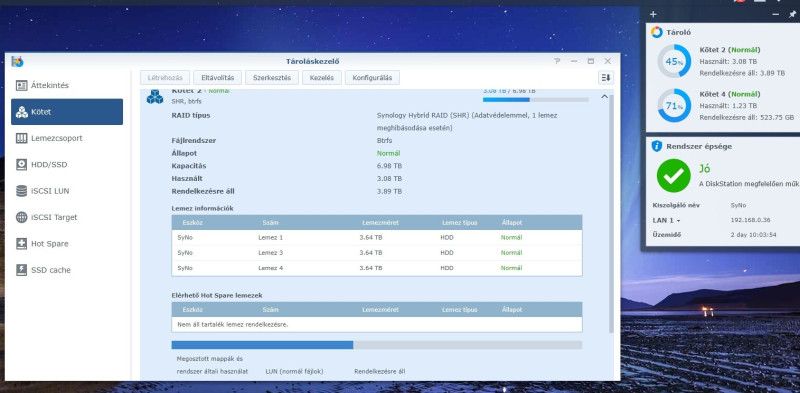Click the bottom volume usage bar
800x393 pixels.
(377, 345)
